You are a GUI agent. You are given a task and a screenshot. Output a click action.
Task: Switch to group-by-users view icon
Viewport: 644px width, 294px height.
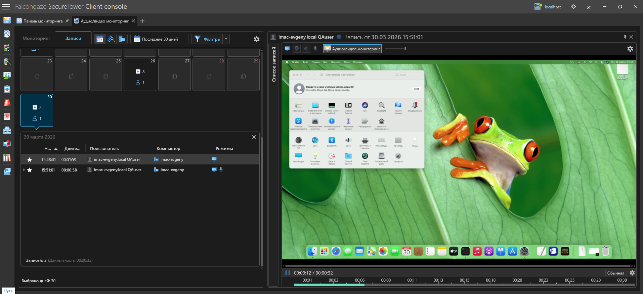point(111,39)
